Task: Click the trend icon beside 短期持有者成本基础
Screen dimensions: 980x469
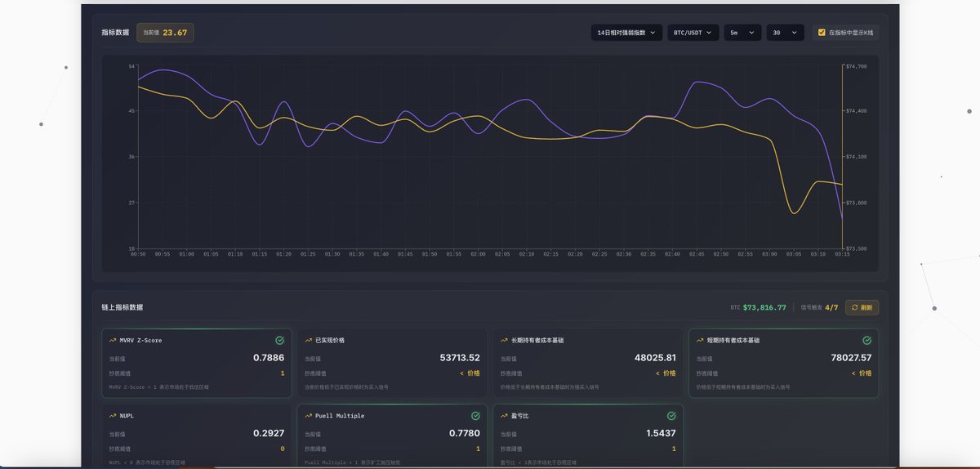Action: coord(700,340)
